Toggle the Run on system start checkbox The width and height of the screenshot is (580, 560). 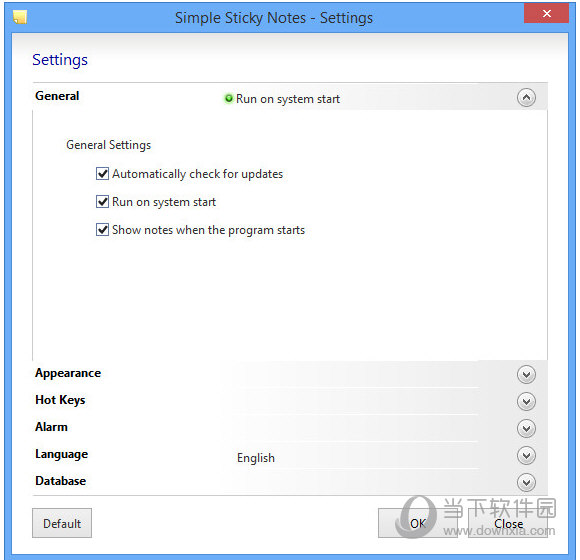click(x=102, y=202)
